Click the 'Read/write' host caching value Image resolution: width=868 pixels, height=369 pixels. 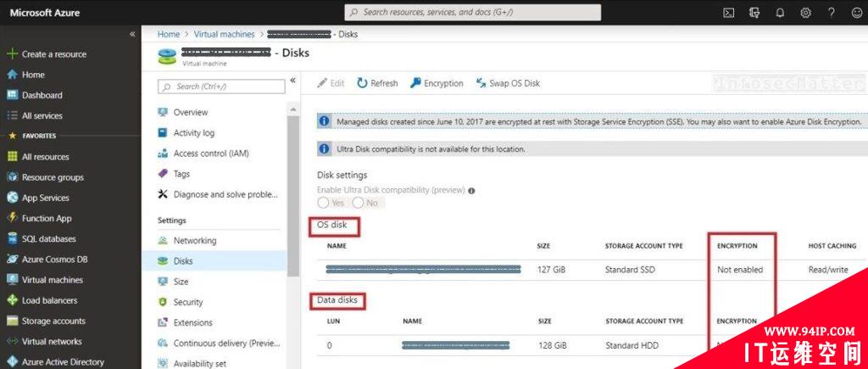click(828, 270)
